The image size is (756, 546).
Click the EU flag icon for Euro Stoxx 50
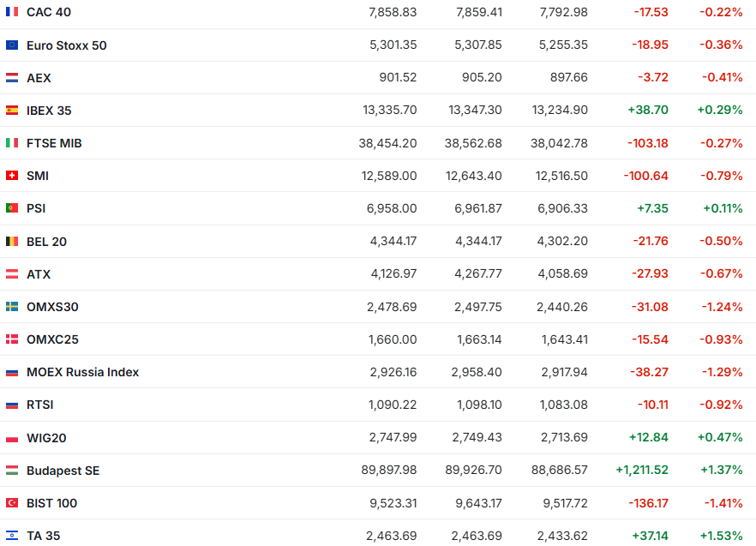[12, 45]
